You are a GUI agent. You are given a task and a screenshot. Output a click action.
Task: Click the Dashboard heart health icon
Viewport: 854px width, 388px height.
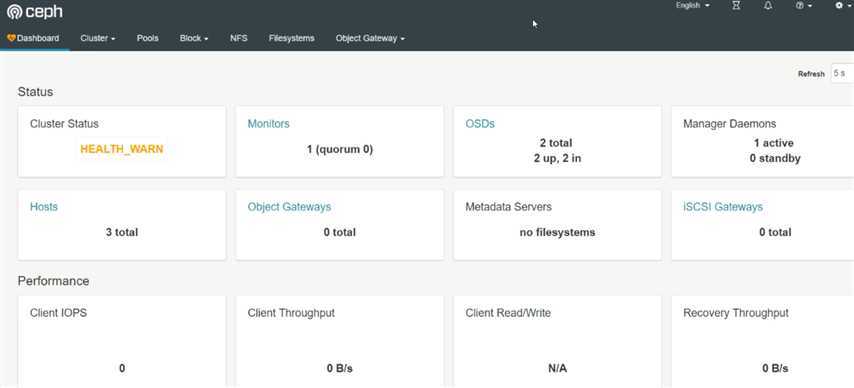11,38
